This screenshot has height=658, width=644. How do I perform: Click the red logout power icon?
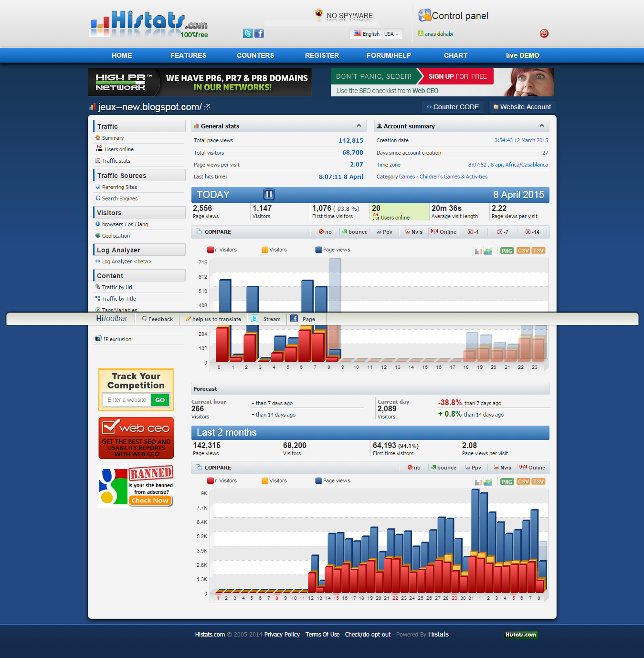pos(544,33)
